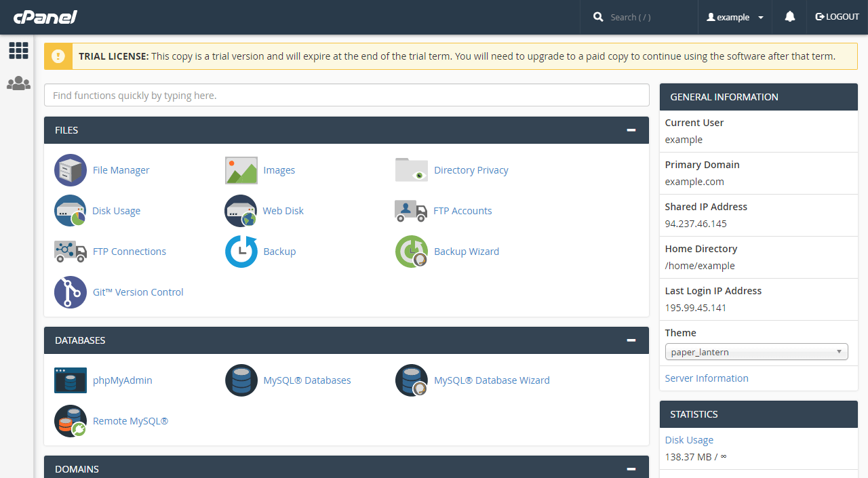Open the Directory Privacy folder icon

[x=412, y=170]
